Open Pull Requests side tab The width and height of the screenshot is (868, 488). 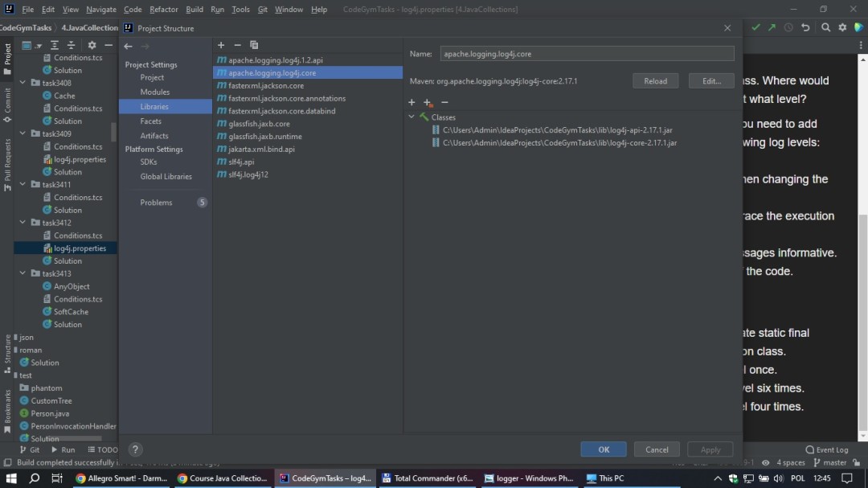point(7,165)
